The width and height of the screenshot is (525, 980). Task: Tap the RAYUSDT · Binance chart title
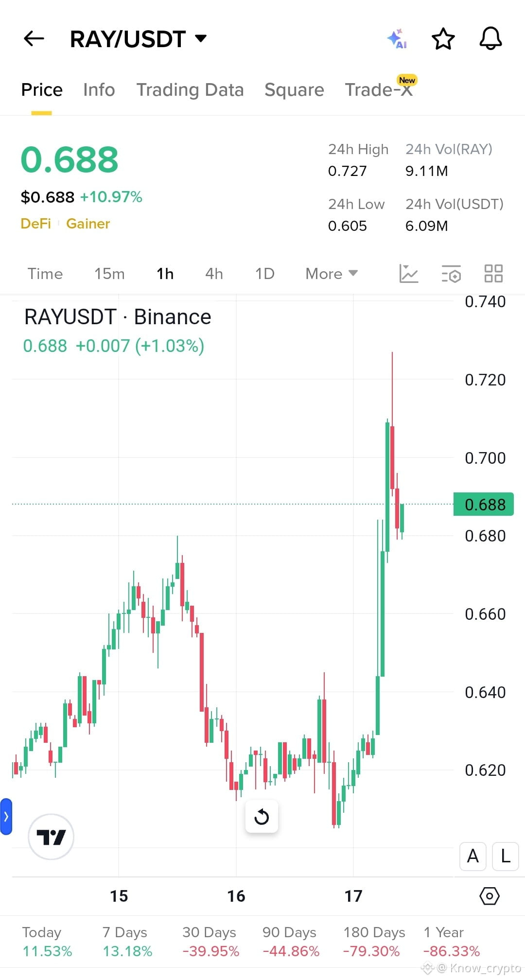coord(118,317)
